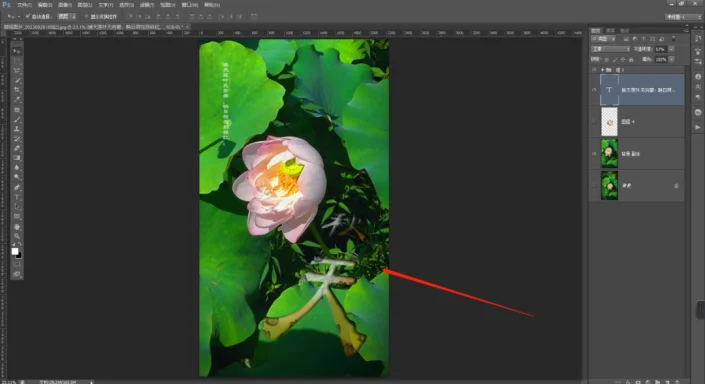Viewport: 705px width, 384px height.
Task: Open the workspace switcher dropdown
Action: coord(683,17)
